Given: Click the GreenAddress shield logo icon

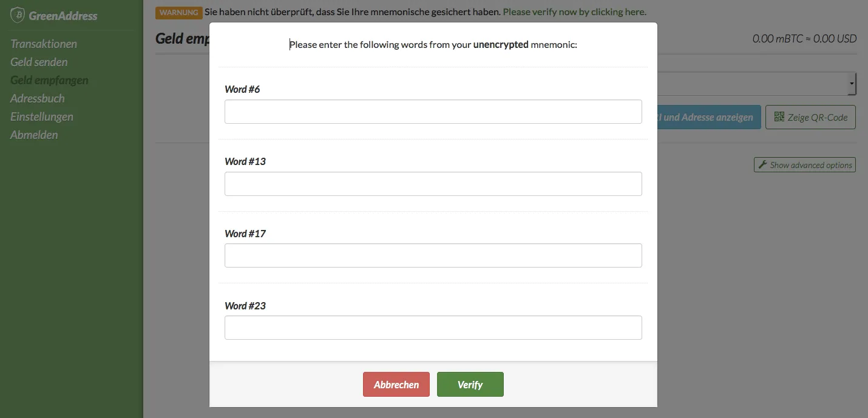Looking at the screenshot, I should point(18,15).
